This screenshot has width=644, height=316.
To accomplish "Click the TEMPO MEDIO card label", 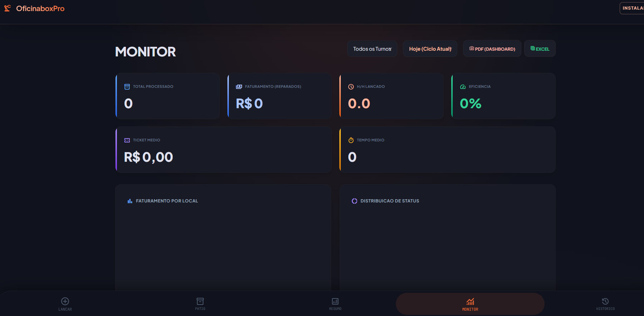I will click(370, 140).
